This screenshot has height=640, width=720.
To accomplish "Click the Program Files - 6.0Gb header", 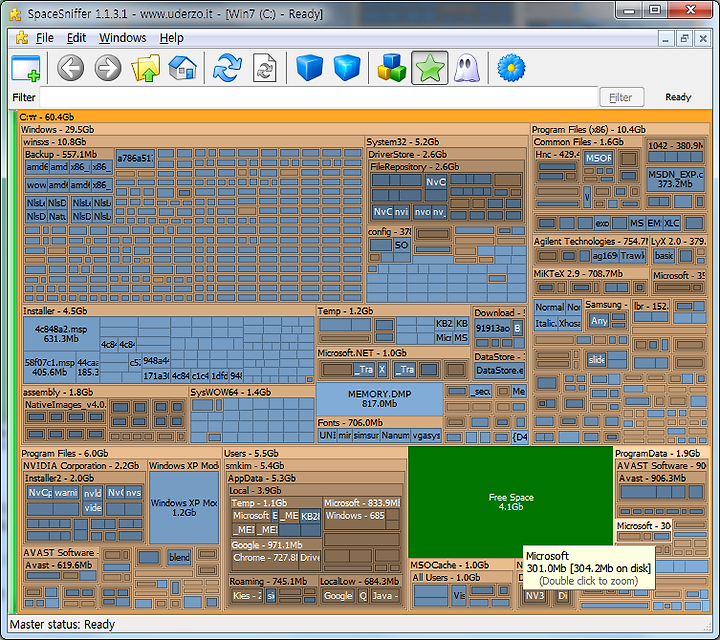I will point(121,453).
